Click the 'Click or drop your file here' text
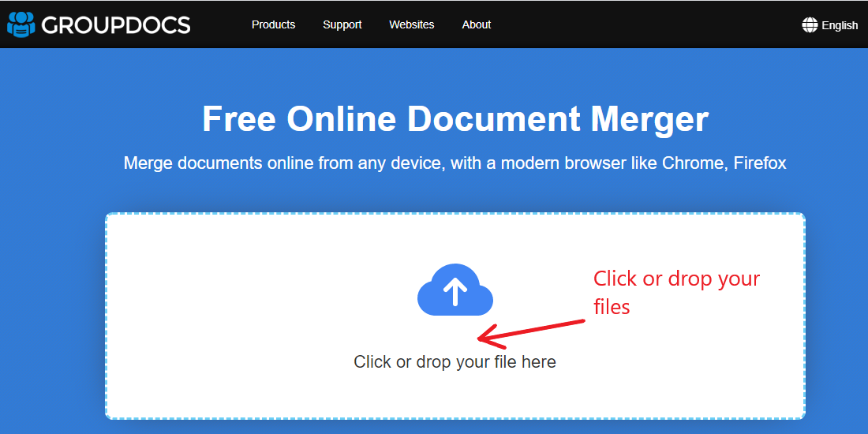Viewport: 868px width, 434px height. [455, 362]
